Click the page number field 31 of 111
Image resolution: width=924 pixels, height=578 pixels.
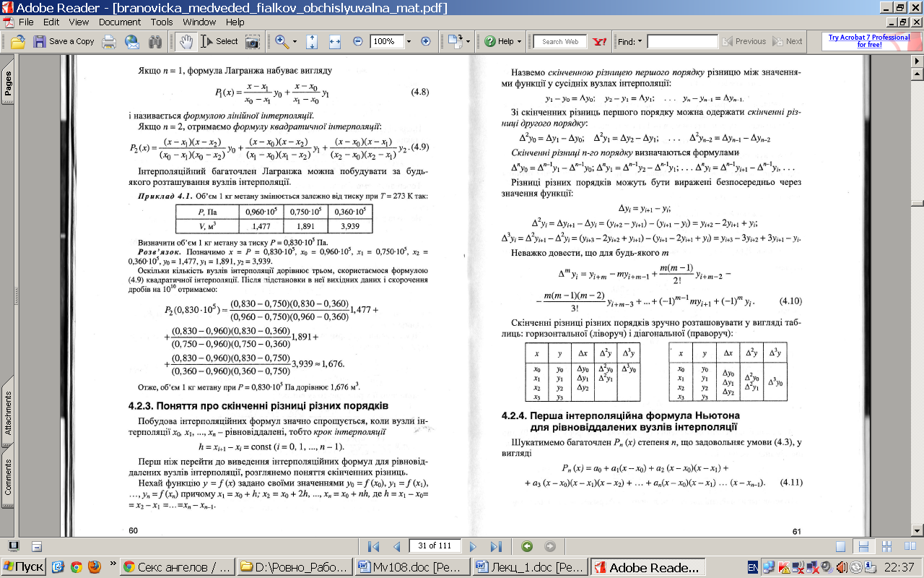(435, 546)
